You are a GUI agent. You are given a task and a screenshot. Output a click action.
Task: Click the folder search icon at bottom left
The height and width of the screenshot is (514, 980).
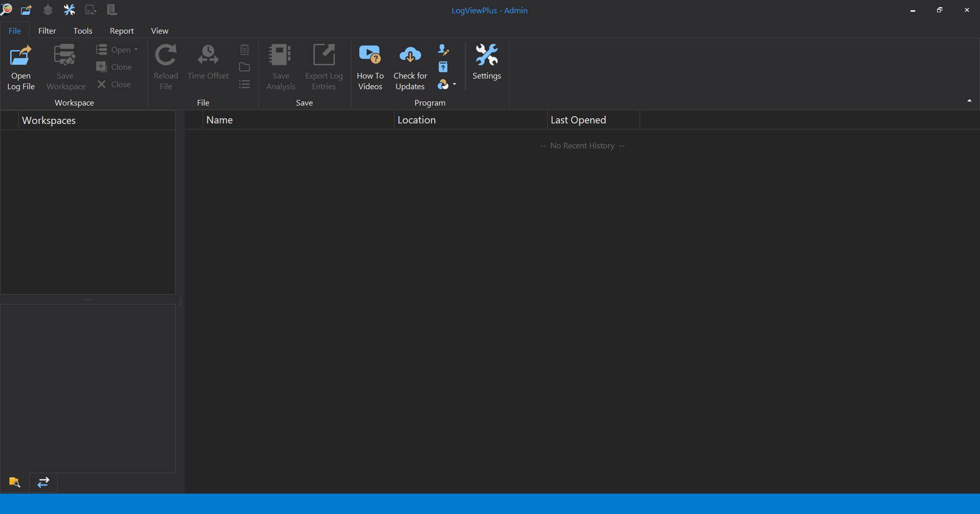pyautogui.click(x=14, y=482)
